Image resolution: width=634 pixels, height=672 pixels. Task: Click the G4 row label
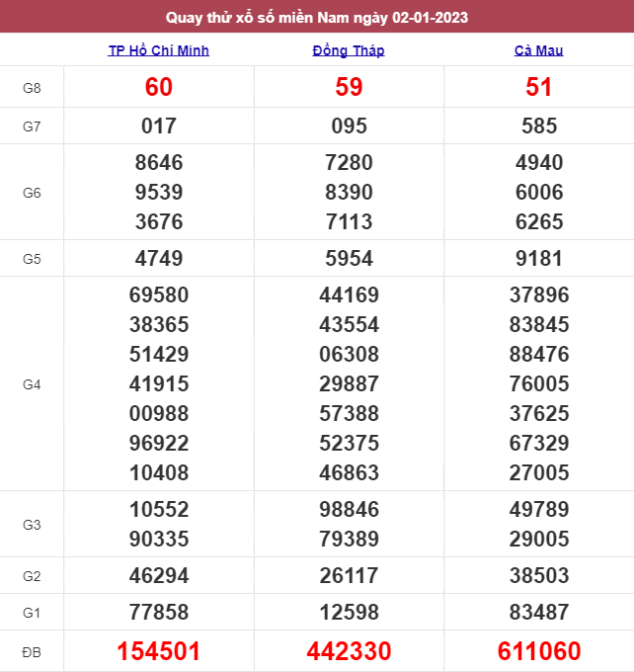(x=32, y=384)
